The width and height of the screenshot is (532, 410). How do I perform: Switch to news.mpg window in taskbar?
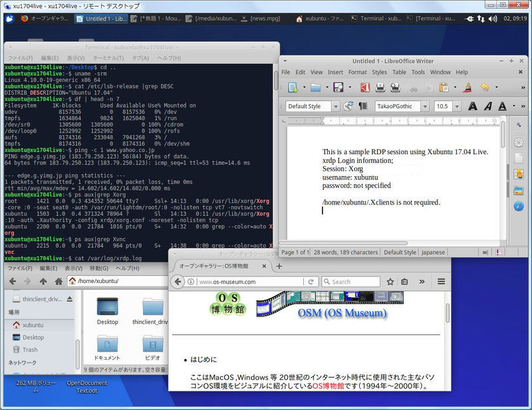pos(261,19)
